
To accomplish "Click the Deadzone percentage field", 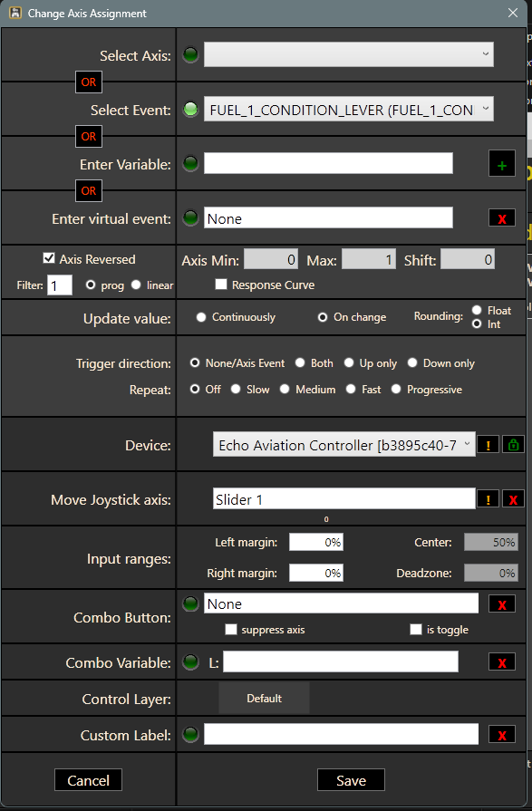I will point(491,573).
